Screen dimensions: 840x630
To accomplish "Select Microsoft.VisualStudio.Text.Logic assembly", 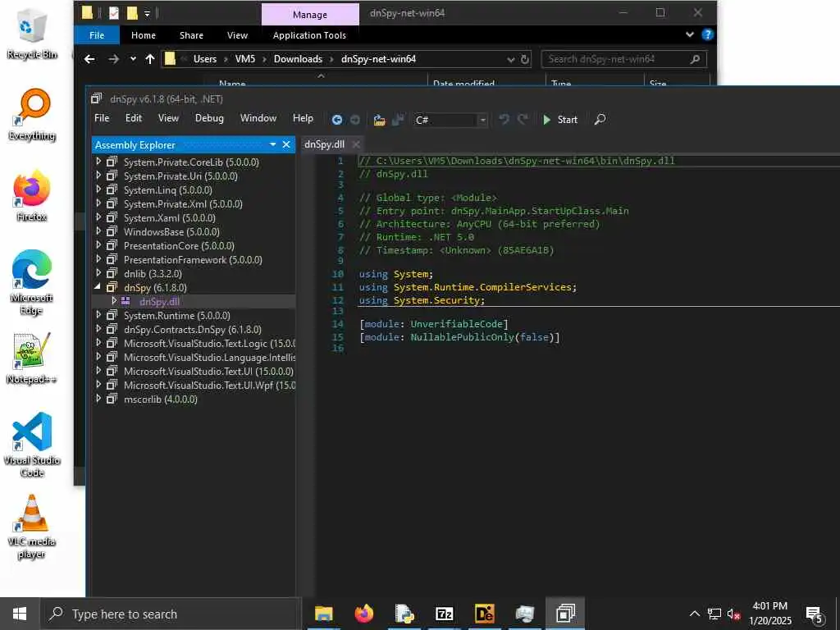I will point(209,344).
